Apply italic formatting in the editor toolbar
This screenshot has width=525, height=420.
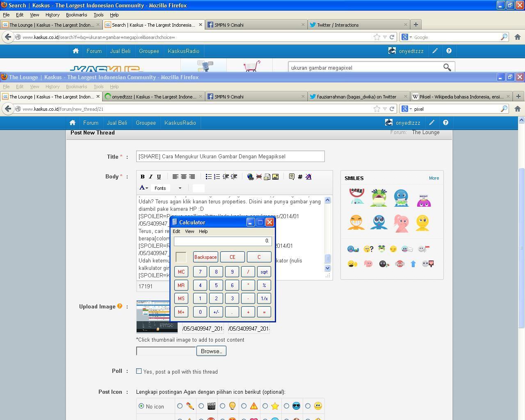pyautogui.click(x=151, y=177)
